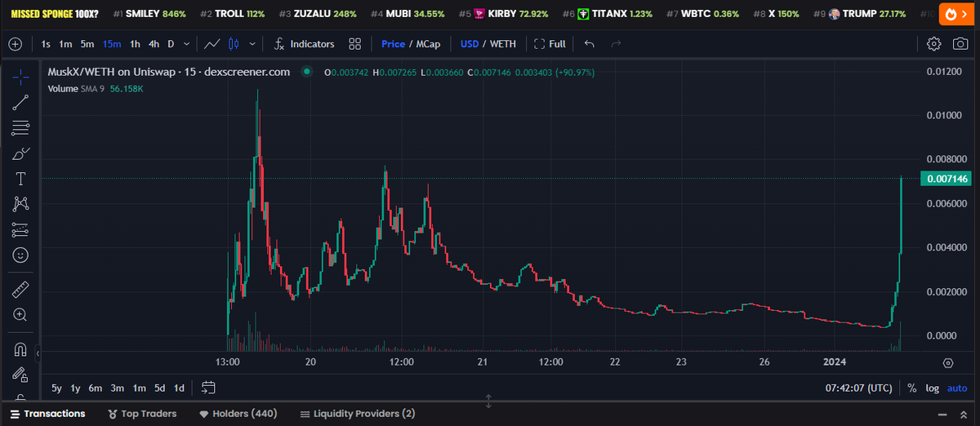The height and width of the screenshot is (426, 980).
Task: Switch chart to Price mode
Action: [x=393, y=44]
